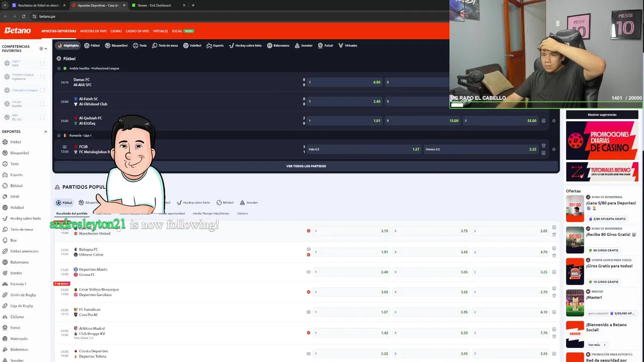Tick the Liga 1 Perú checkbox
Viewport: 644px width, 362px height.
[x=42, y=63]
